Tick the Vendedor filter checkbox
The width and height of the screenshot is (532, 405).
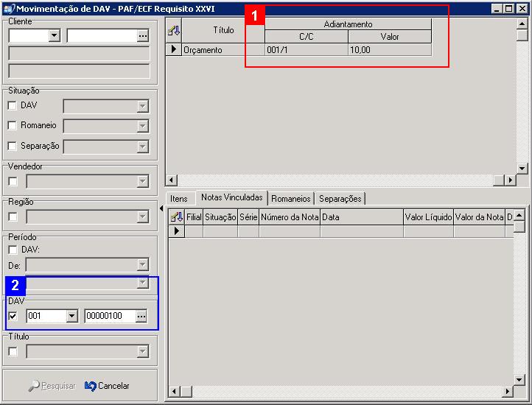point(13,181)
